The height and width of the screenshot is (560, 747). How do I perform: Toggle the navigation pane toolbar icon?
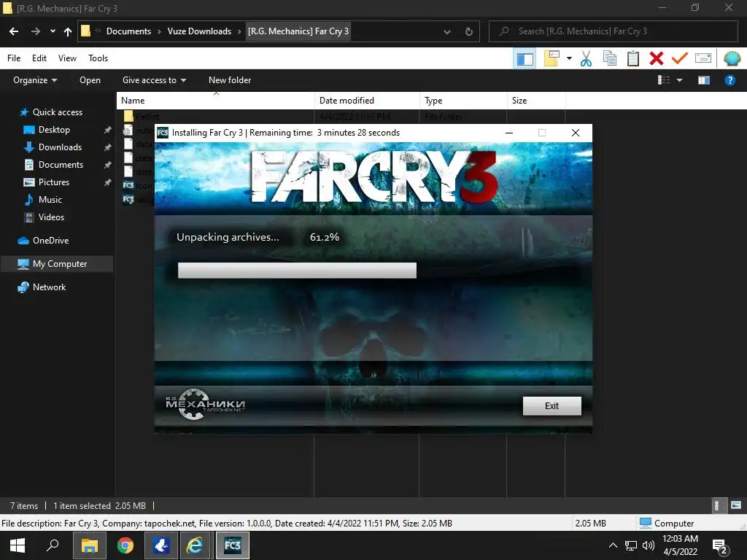point(525,58)
